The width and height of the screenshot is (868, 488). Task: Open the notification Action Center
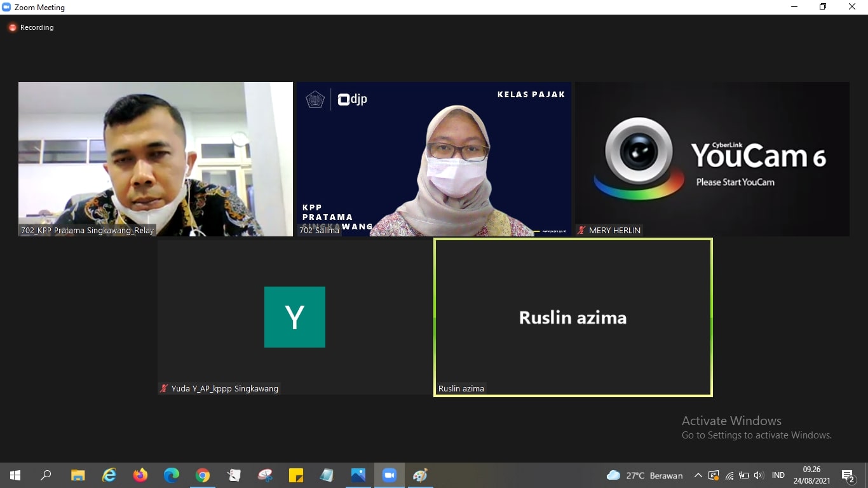pos(848,475)
